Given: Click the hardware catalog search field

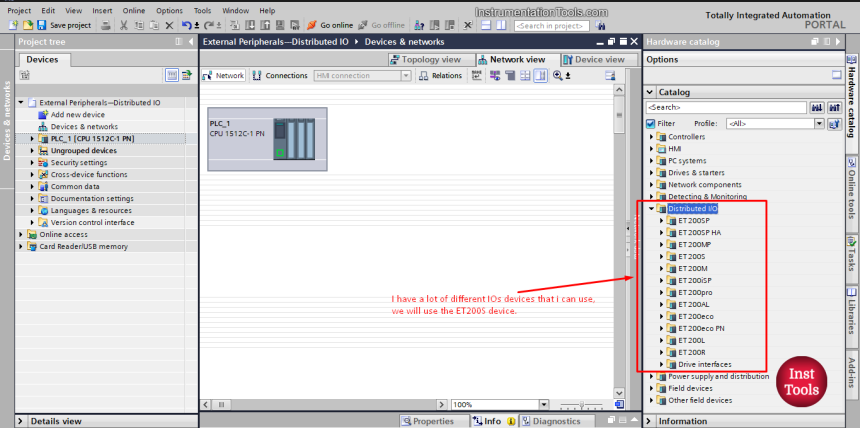Looking at the screenshot, I should click(725, 107).
